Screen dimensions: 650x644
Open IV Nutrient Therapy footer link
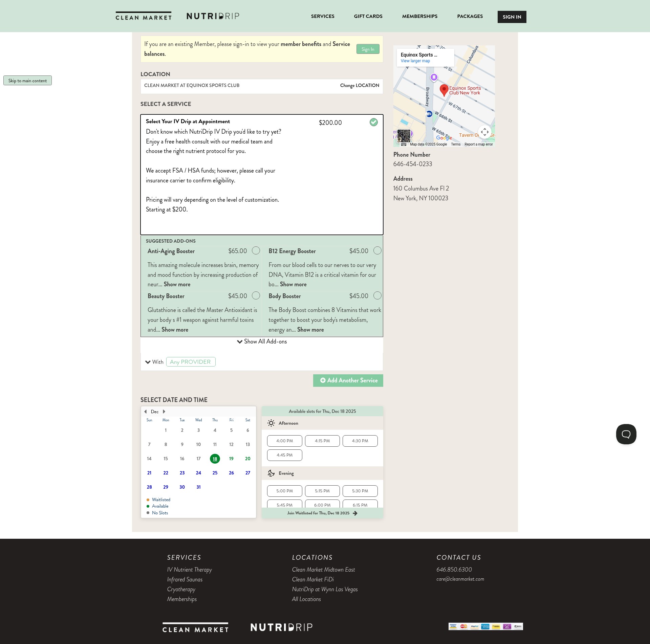pyautogui.click(x=189, y=570)
